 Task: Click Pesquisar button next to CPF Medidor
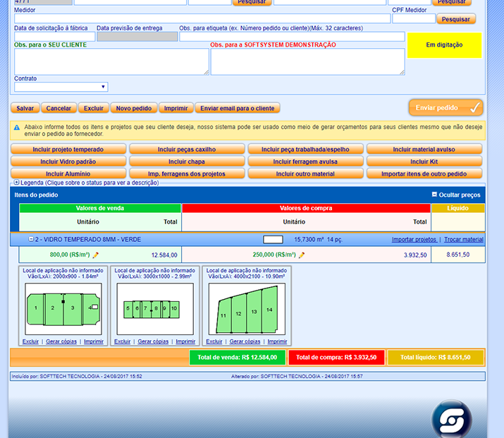pos(455,19)
